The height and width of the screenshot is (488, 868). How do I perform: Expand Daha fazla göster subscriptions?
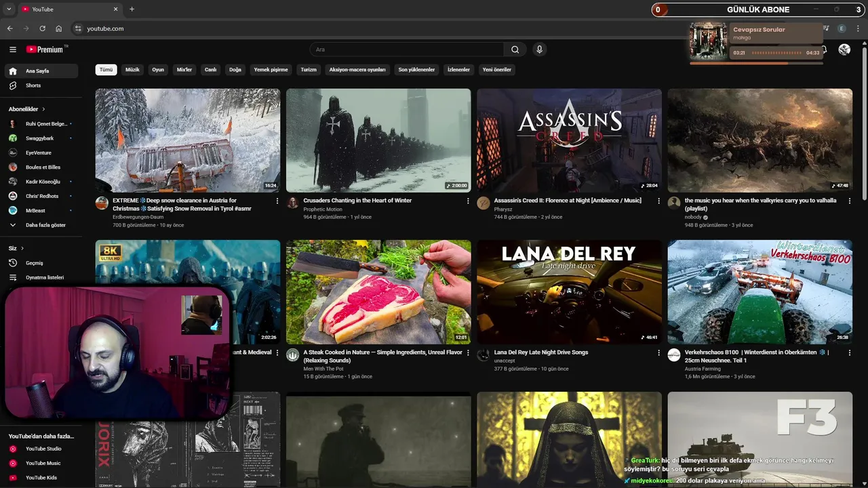[x=41, y=225]
